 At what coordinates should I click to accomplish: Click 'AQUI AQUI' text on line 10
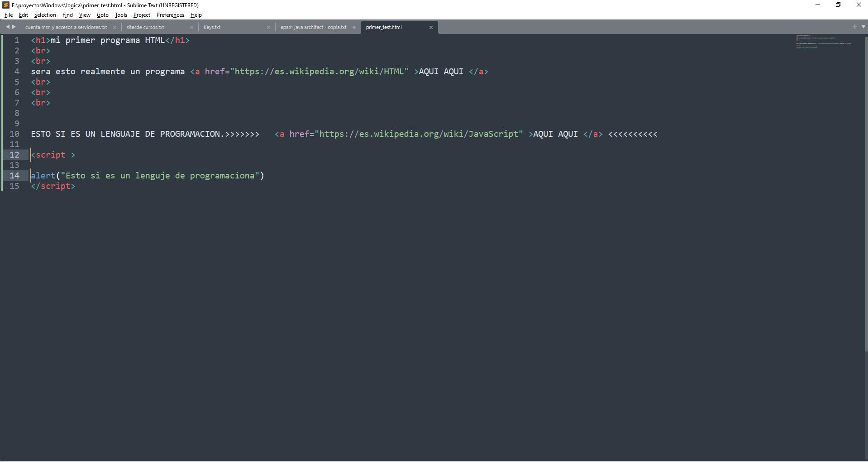[x=556, y=134]
